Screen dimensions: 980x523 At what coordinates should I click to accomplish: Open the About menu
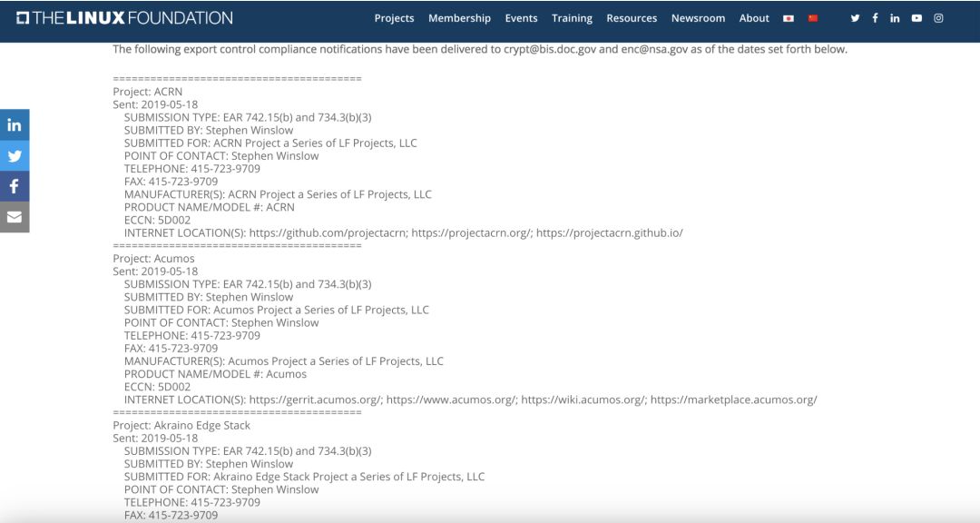(754, 18)
